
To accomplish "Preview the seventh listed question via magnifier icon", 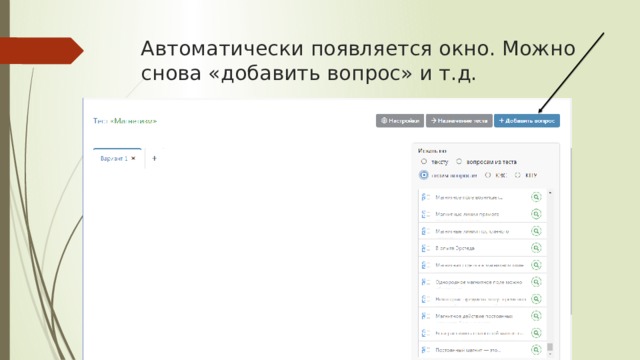I will 536,299.
